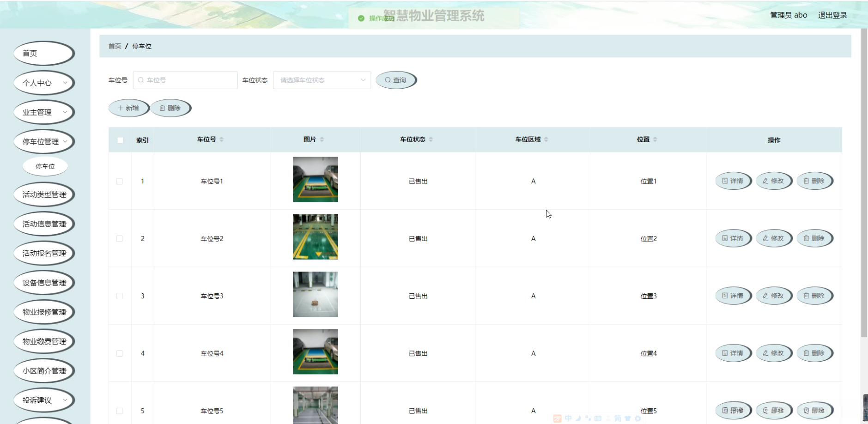868x424 pixels.
Task: Click 首页 in the breadcrumb
Action: (115, 46)
